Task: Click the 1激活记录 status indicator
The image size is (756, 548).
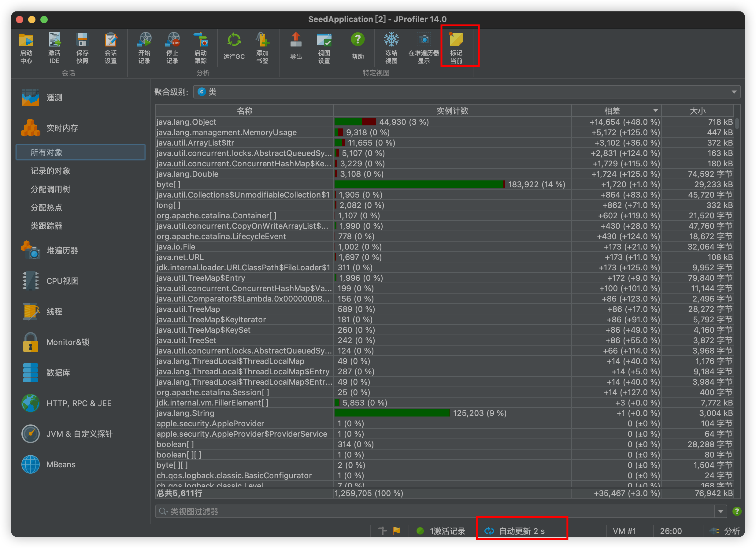Action: point(441,531)
